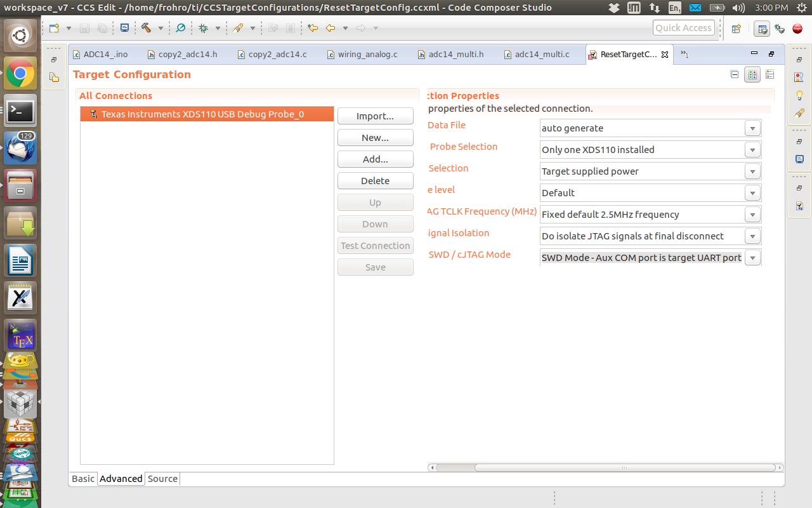Click the Add... button
The width and height of the screenshot is (812, 508).
pos(376,159)
